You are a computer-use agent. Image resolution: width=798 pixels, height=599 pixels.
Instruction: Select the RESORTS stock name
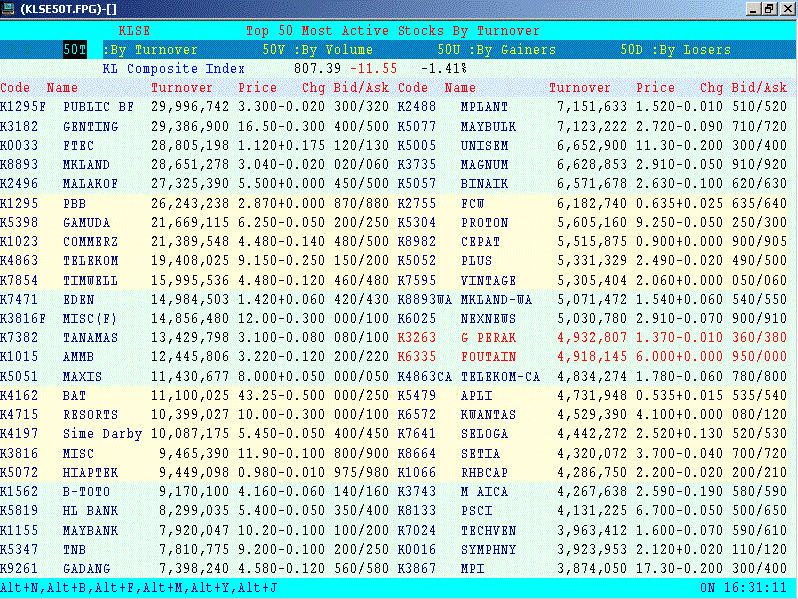(x=90, y=415)
